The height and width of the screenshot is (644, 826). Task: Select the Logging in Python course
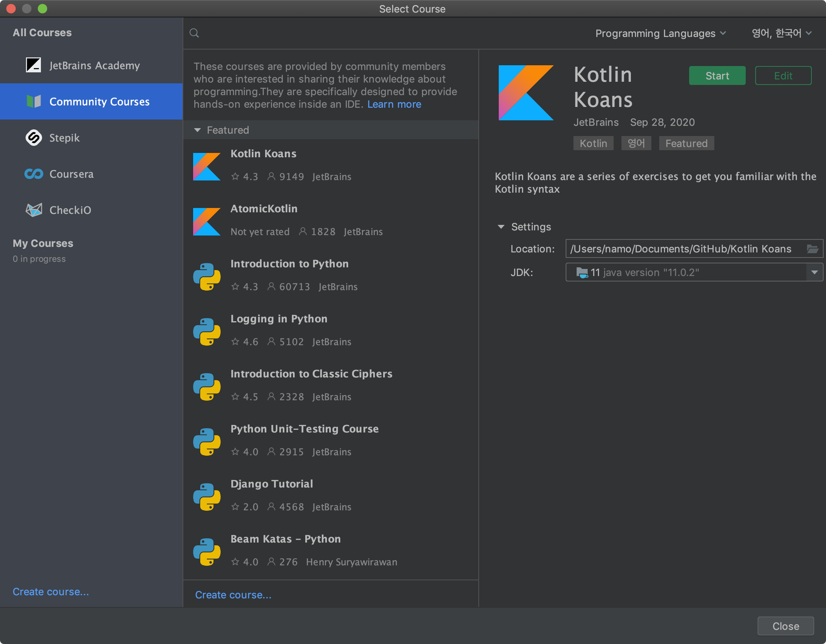pos(278,319)
